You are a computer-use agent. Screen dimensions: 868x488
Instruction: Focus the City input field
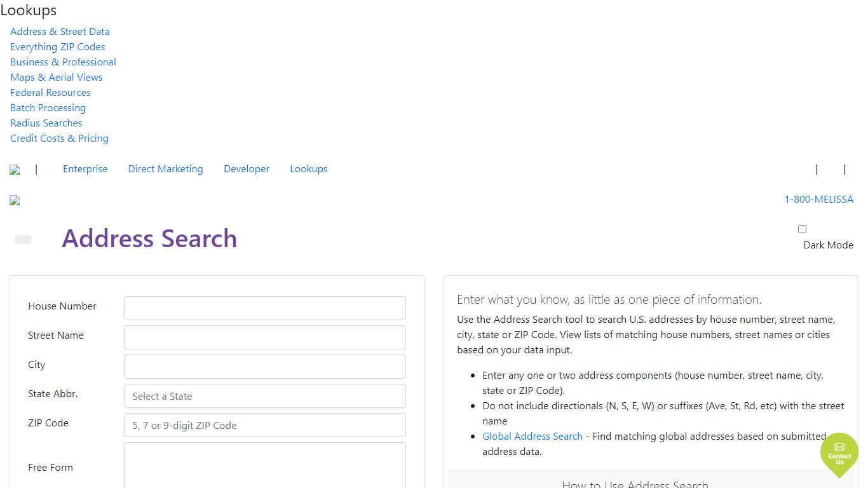[x=265, y=367]
